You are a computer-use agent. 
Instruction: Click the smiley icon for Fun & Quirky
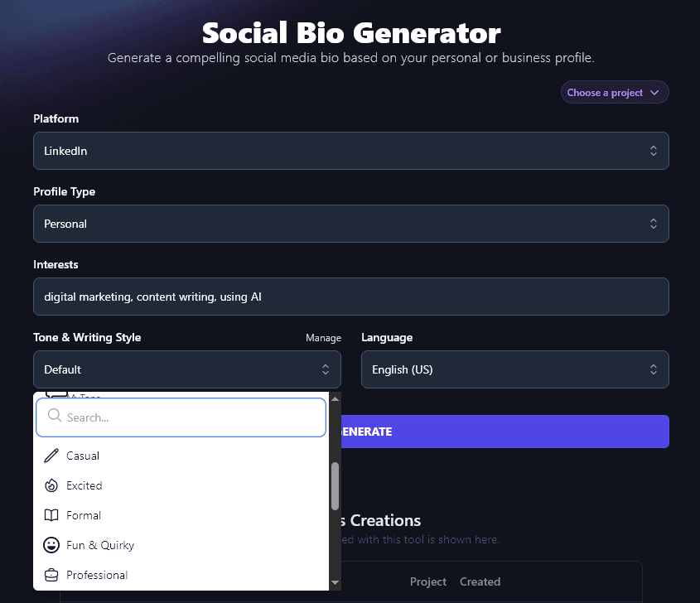tap(50, 545)
